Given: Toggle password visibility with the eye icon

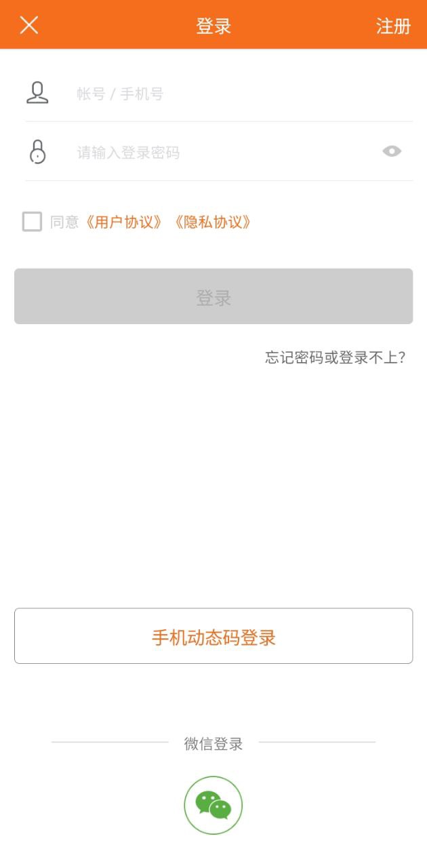Looking at the screenshot, I should click(392, 151).
